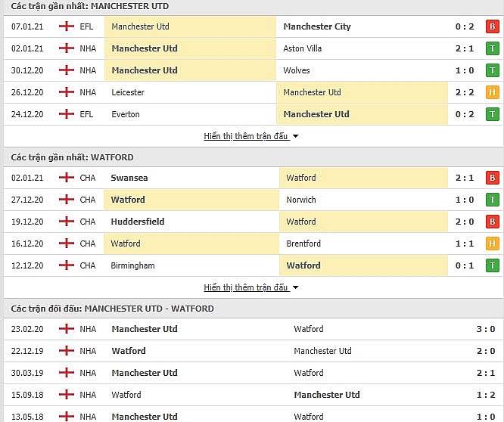Expand more Watford recent matches
This screenshot has height=422, width=504.
click(x=250, y=288)
